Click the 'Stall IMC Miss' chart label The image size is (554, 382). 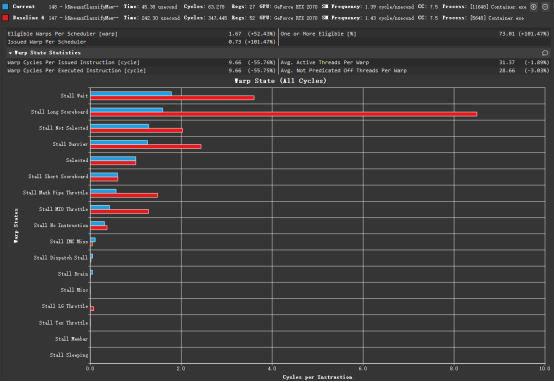[x=69, y=242]
